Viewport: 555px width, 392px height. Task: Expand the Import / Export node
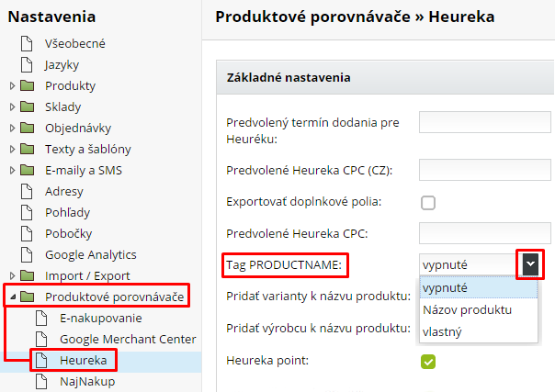(12, 275)
